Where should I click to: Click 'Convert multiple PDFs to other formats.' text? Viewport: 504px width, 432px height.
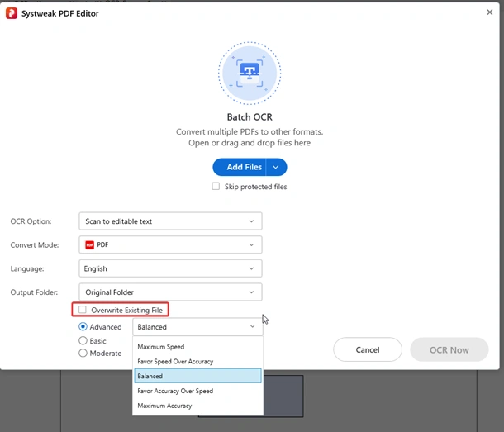click(x=250, y=132)
